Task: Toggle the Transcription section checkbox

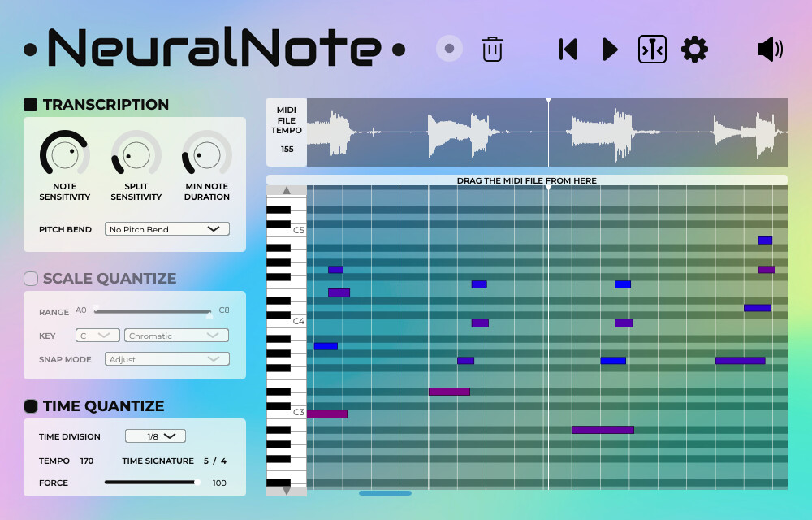Action: click(x=31, y=104)
